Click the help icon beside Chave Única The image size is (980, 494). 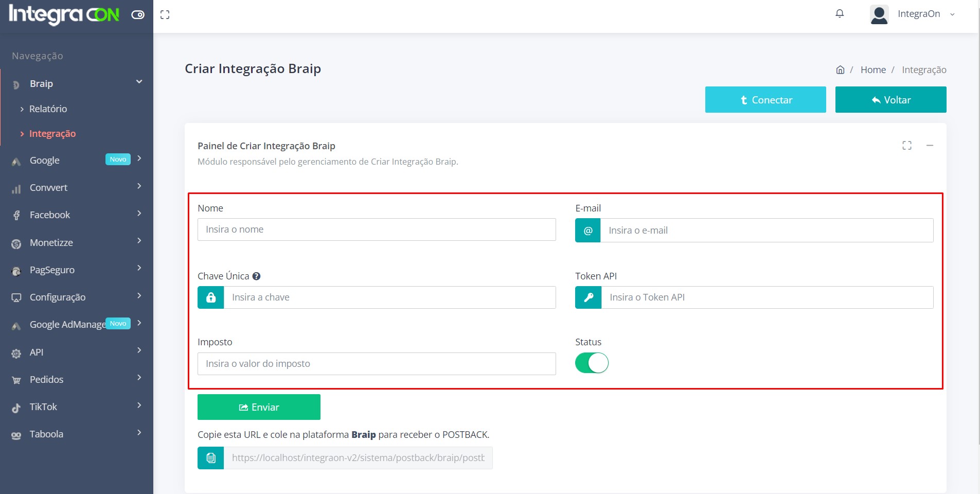click(x=256, y=276)
